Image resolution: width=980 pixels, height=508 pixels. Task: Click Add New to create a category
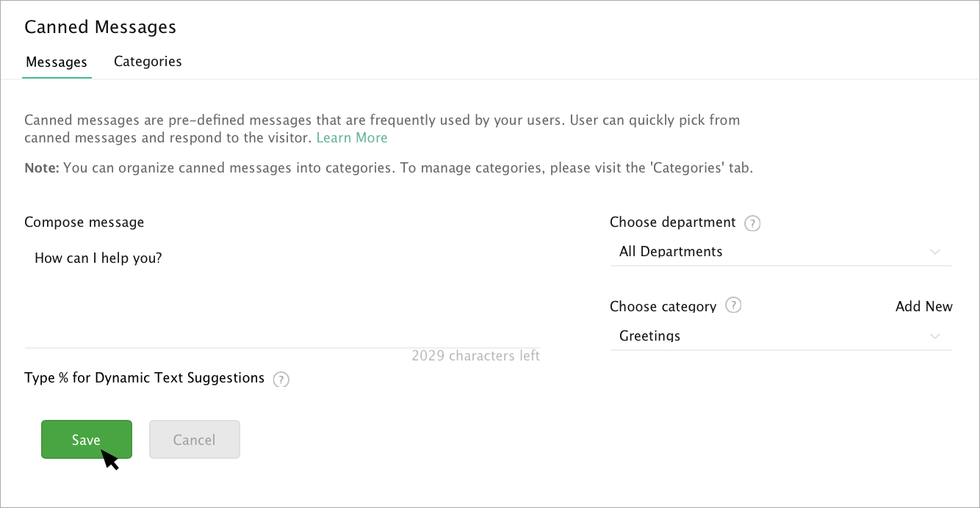coord(923,307)
